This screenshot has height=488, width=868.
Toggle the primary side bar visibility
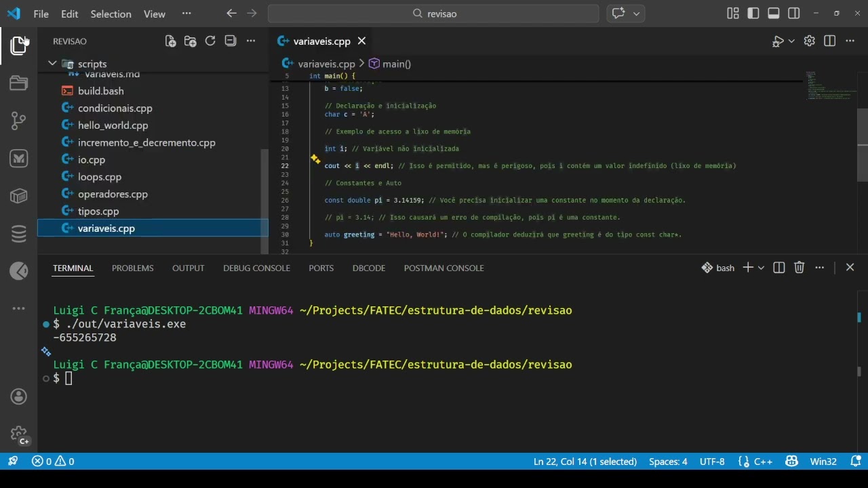(x=753, y=14)
